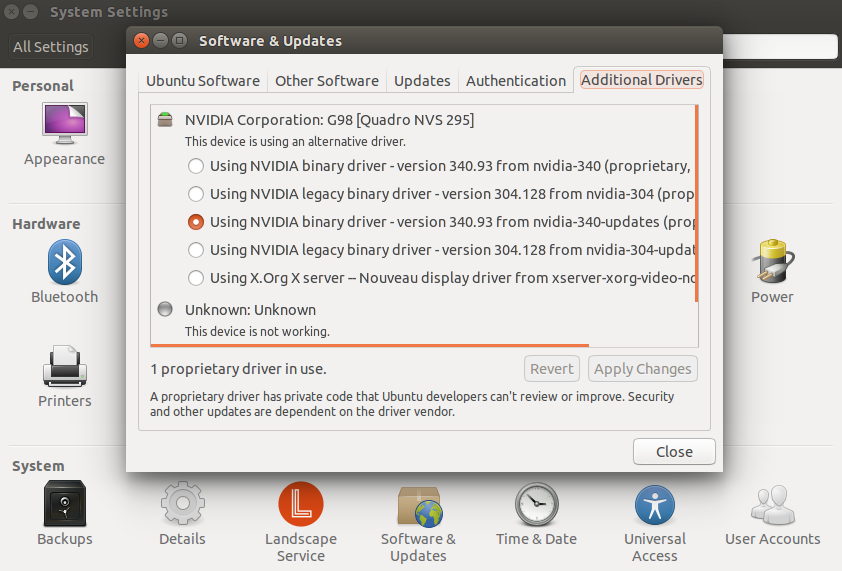Switch to the Ubuntu Software tab

(203, 81)
